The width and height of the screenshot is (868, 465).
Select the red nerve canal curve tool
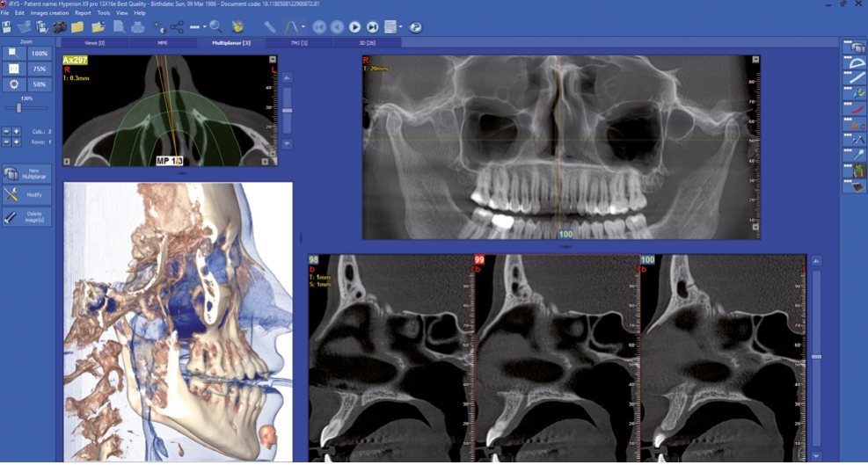pyautogui.click(x=854, y=109)
